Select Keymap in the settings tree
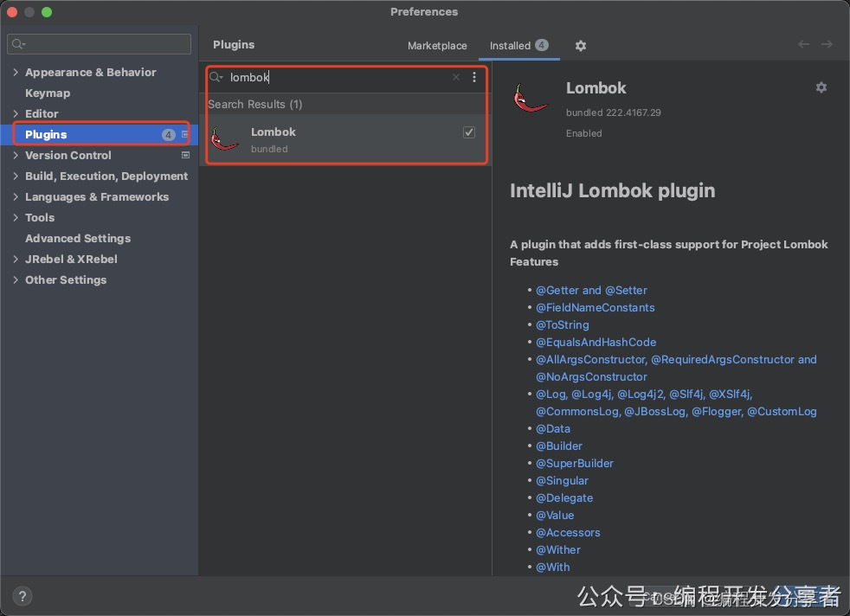The height and width of the screenshot is (616, 850). (x=48, y=93)
